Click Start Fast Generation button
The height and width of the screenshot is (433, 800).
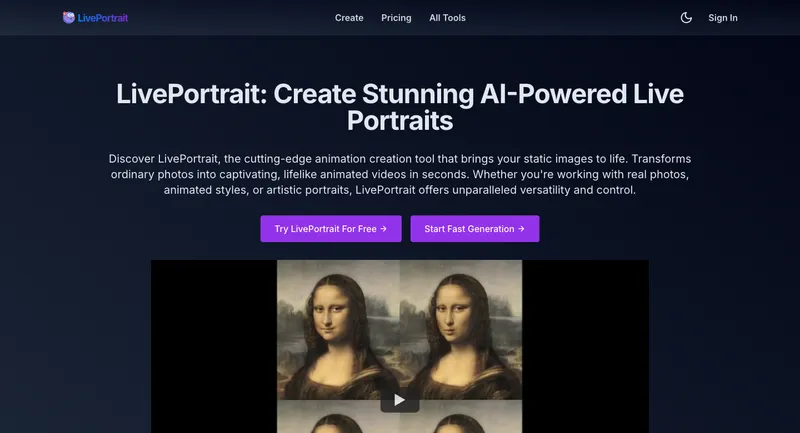(475, 228)
